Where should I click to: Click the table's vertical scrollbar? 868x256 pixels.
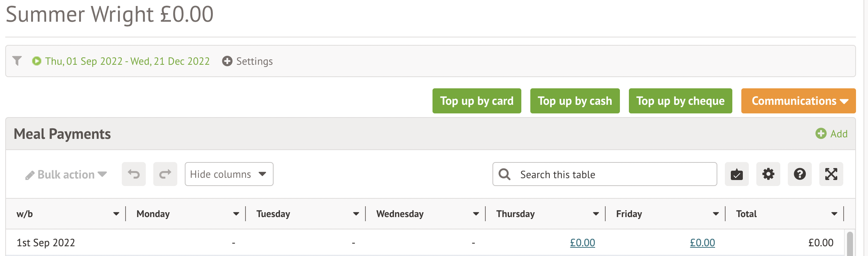point(850,243)
